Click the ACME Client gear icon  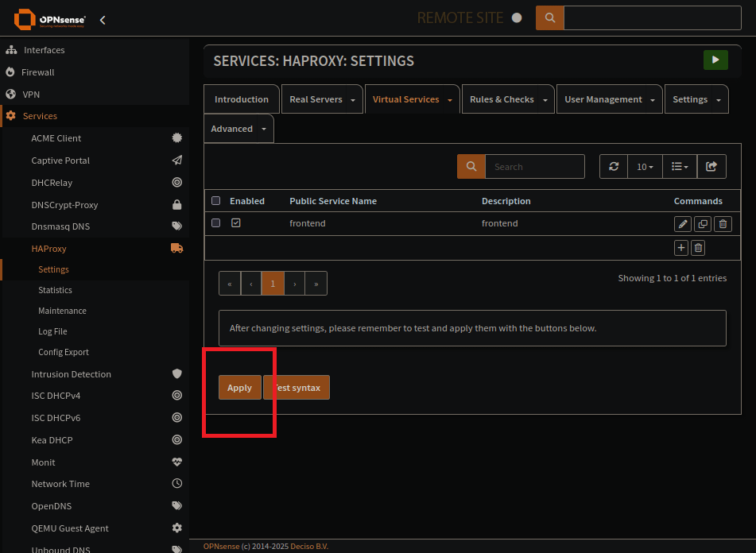[x=177, y=137]
